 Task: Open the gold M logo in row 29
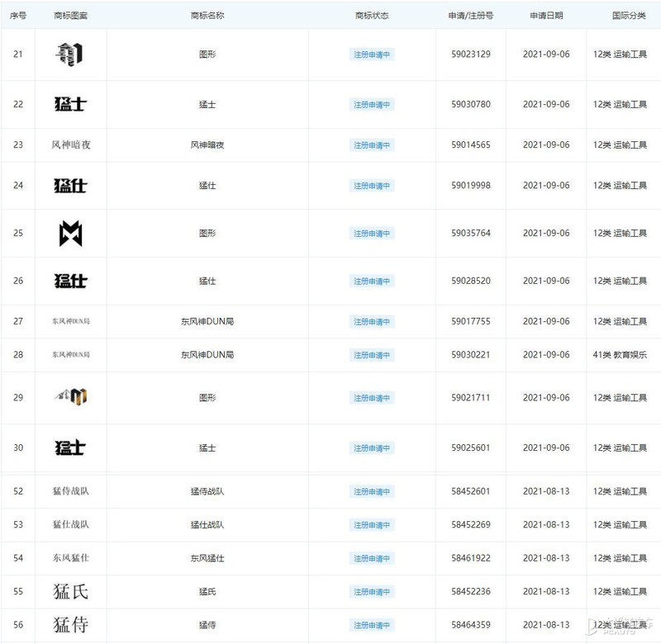point(71,397)
